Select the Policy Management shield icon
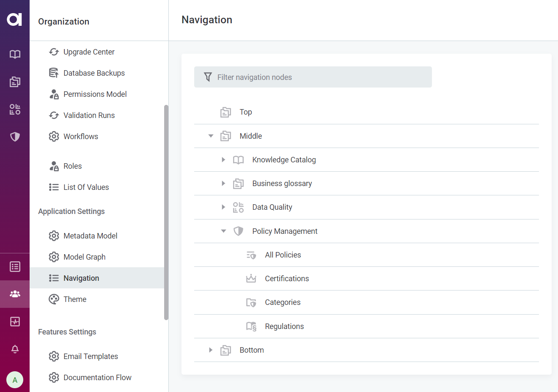 pos(15,137)
